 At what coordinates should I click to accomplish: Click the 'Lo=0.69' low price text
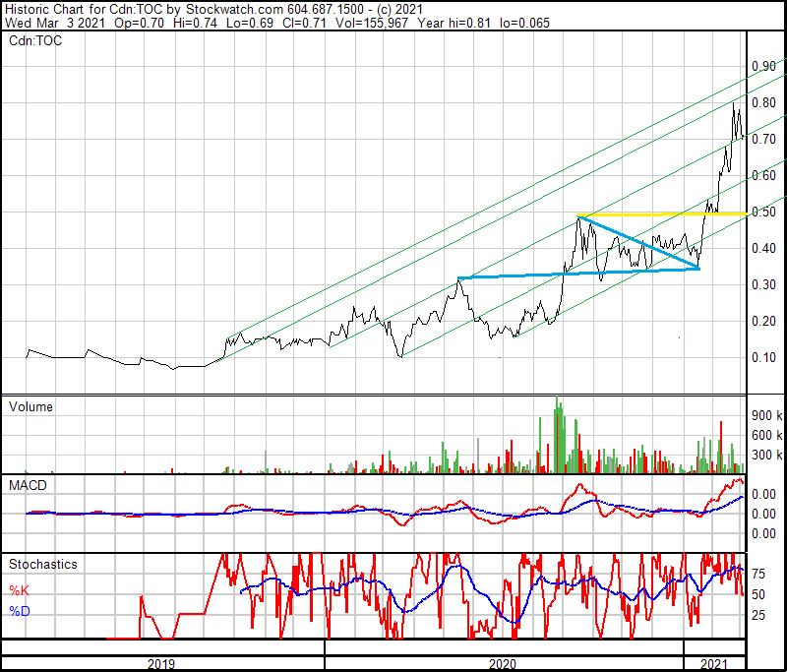pos(250,23)
